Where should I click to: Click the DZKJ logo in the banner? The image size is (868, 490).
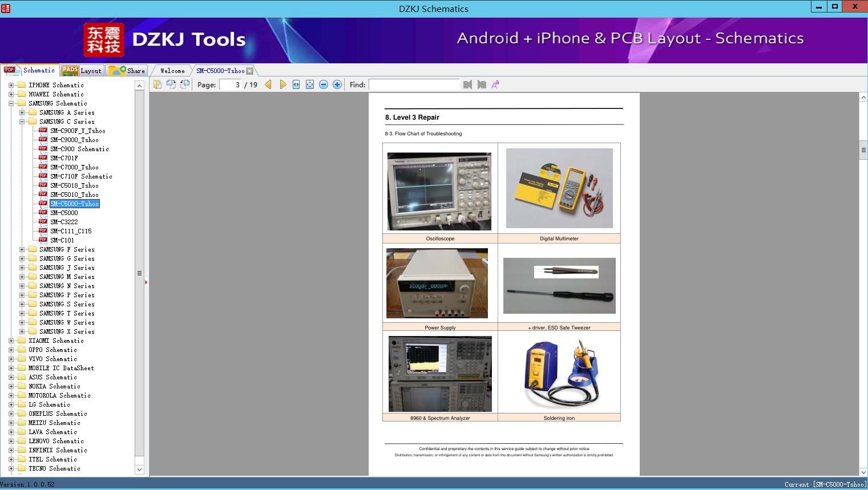coord(103,40)
